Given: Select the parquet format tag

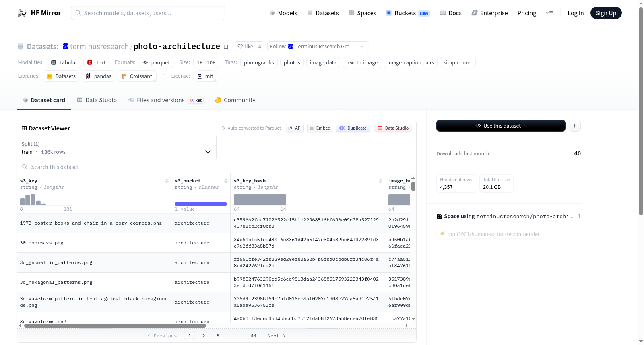Looking at the screenshot, I should coord(156,63).
